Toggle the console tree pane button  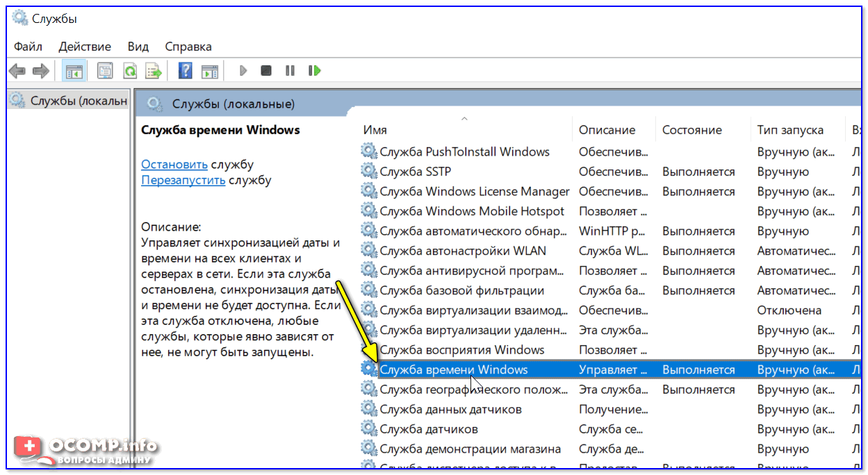74,71
